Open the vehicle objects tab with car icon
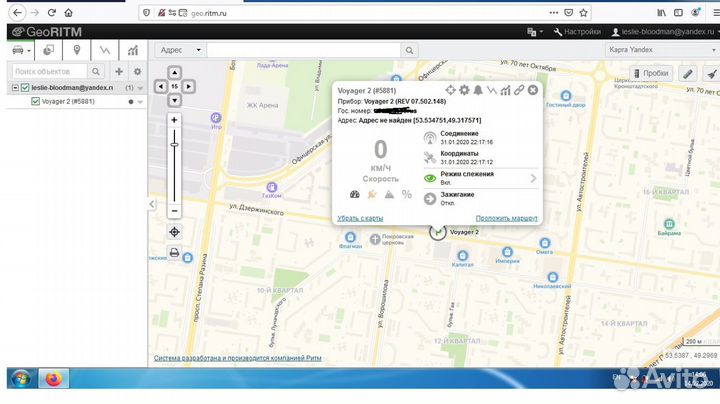720x404 pixels. click(x=20, y=50)
